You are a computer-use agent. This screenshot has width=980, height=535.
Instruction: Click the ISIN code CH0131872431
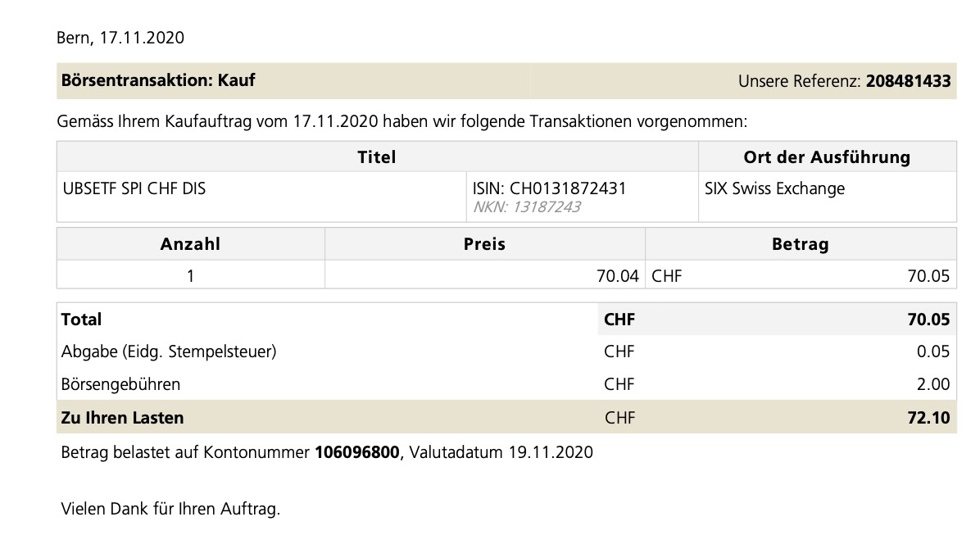tap(568, 188)
